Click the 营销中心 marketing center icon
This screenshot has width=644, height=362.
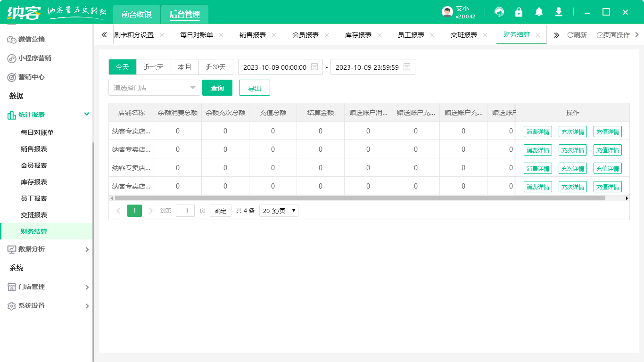tap(12, 77)
